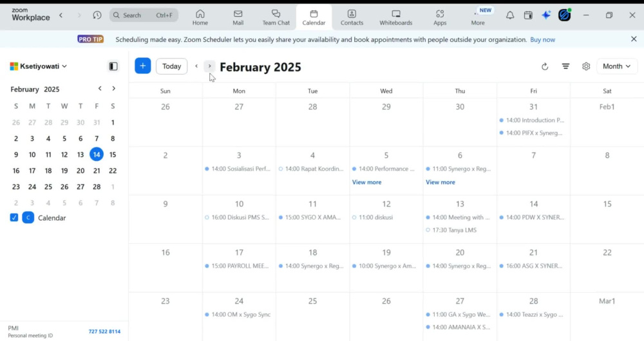644x341 pixels.
Task: Open 14:00 Rapat Koordin event
Action: click(312, 169)
